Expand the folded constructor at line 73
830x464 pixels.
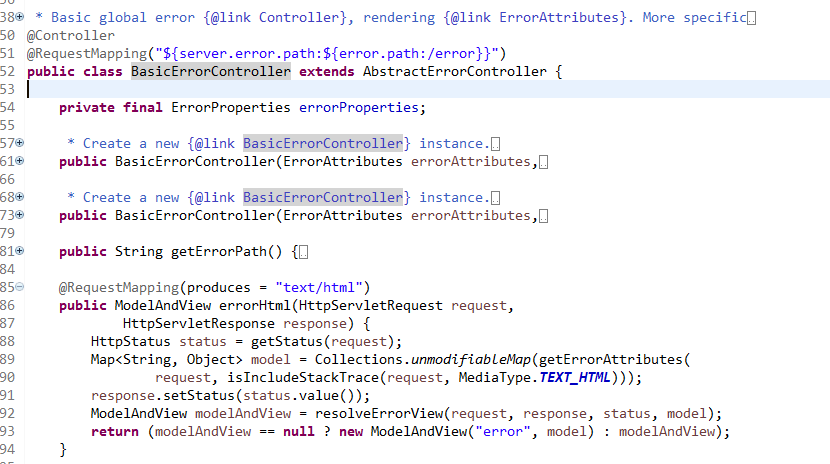point(20,215)
